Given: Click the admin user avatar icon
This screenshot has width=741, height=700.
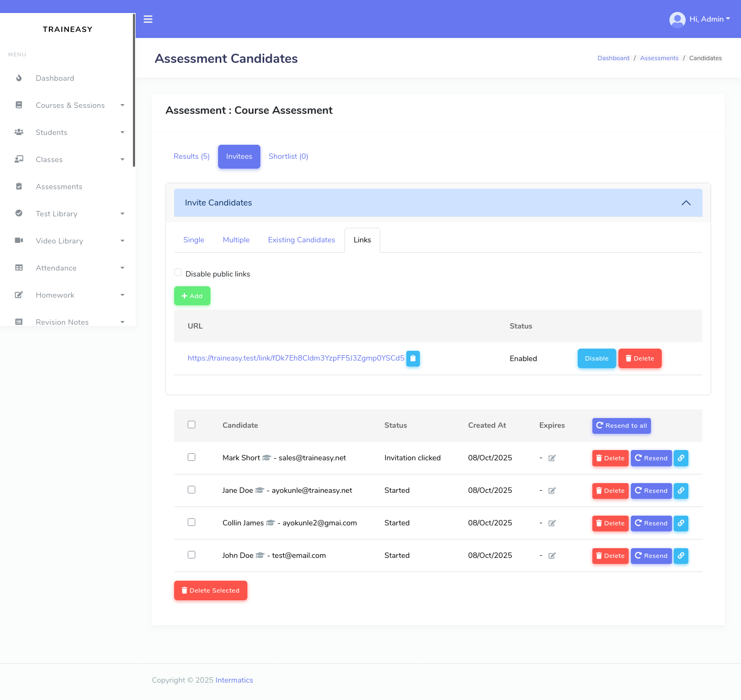Looking at the screenshot, I should [x=677, y=20].
